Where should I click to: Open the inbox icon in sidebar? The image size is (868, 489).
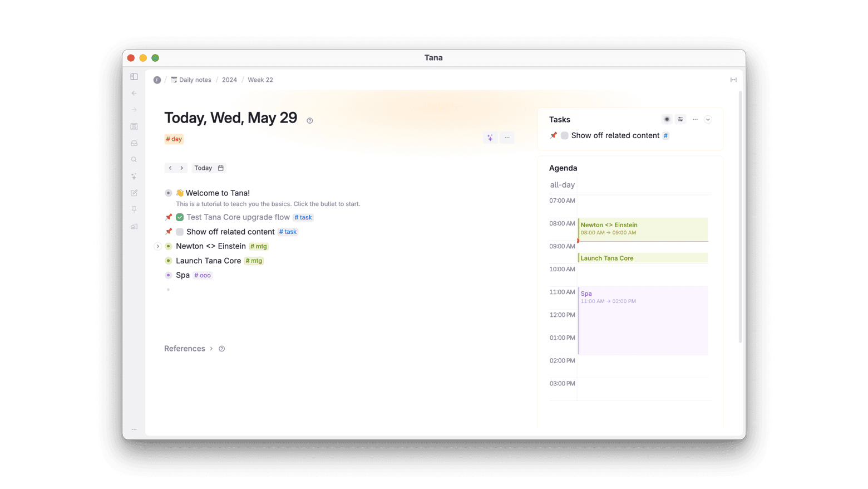[x=134, y=143]
